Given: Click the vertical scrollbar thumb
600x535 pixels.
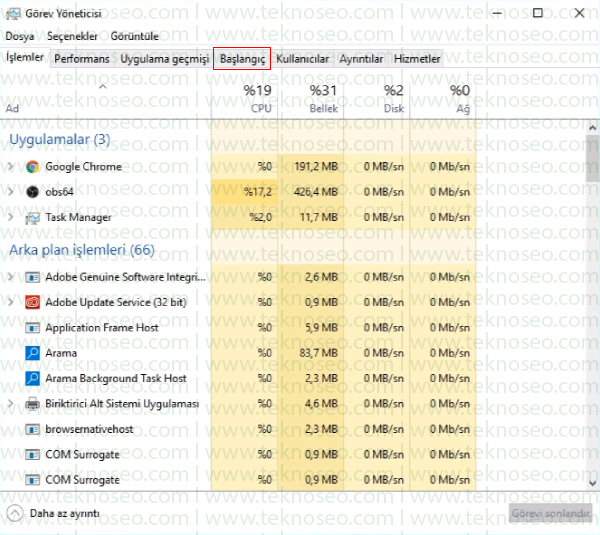Looking at the screenshot, I should [x=593, y=159].
